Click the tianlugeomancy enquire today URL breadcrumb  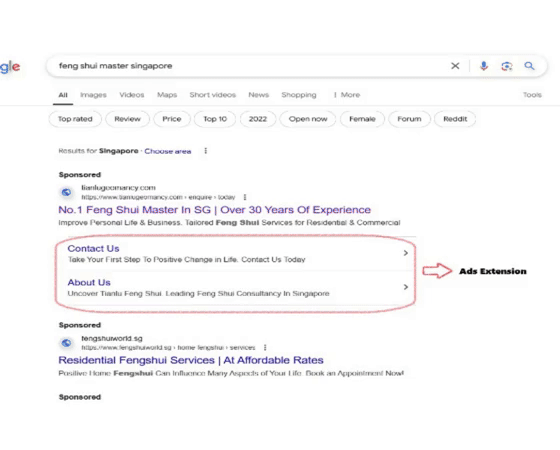158,197
